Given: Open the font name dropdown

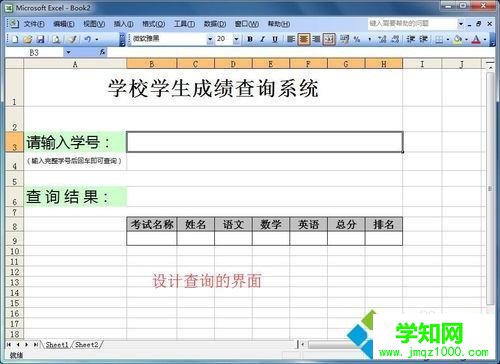Looking at the screenshot, I should (210, 39).
